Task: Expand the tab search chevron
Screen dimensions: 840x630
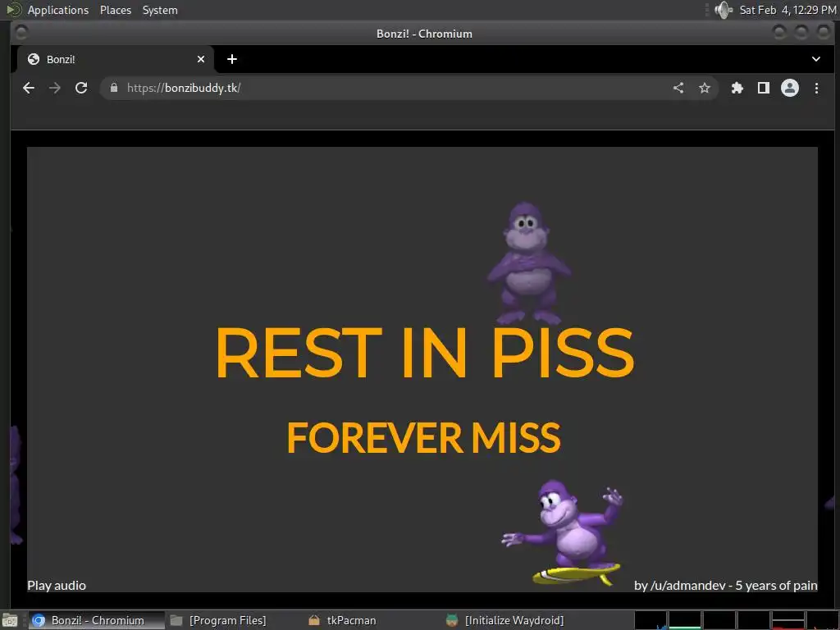Action: [816, 59]
